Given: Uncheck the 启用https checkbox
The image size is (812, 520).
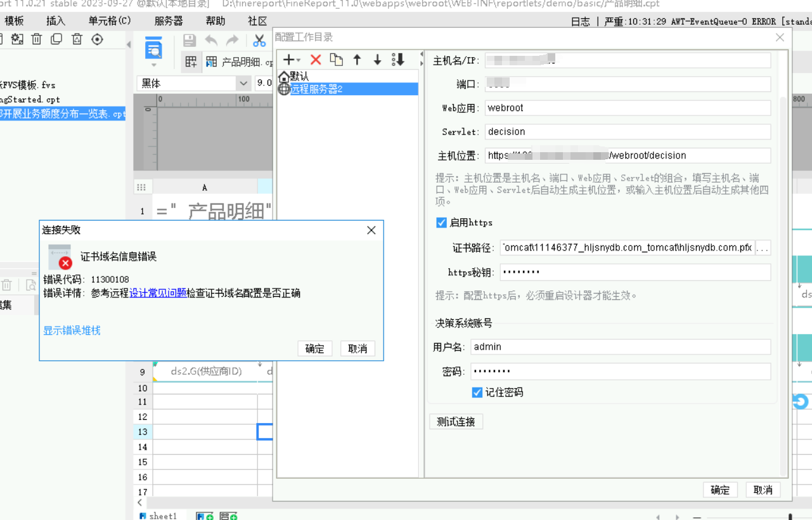Looking at the screenshot, I should tap(442, 223).
